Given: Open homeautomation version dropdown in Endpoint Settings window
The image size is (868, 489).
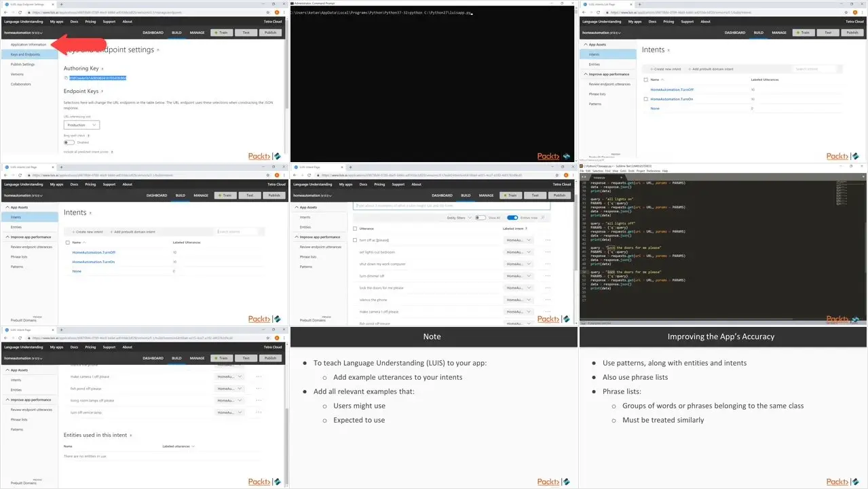Looking at the screenshot, I should coord(23,33).
